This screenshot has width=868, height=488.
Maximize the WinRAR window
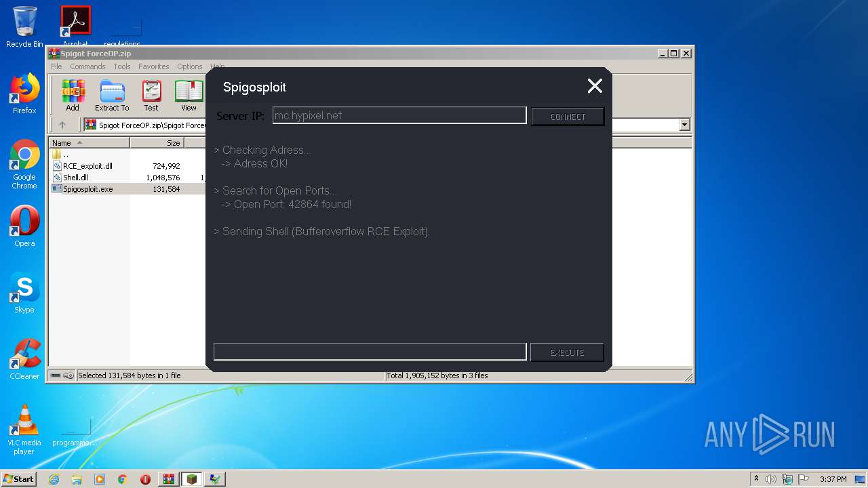point(673,53)
